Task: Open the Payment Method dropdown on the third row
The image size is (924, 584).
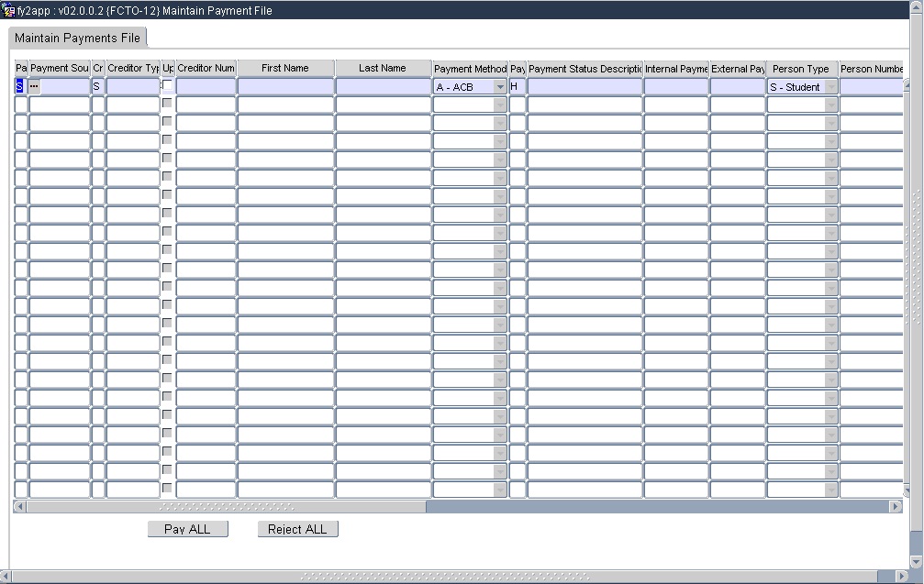Action: (500, 121)
